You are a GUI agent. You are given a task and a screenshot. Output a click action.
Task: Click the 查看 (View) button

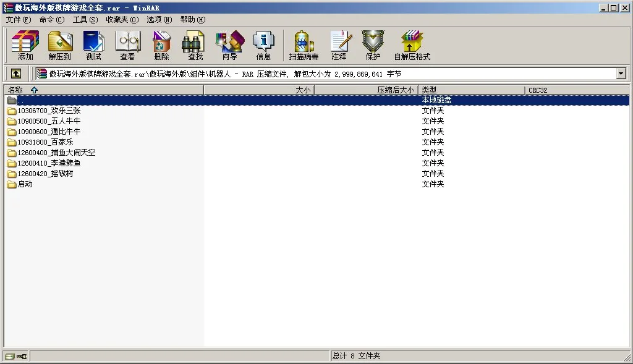click(x=127, y=45)
